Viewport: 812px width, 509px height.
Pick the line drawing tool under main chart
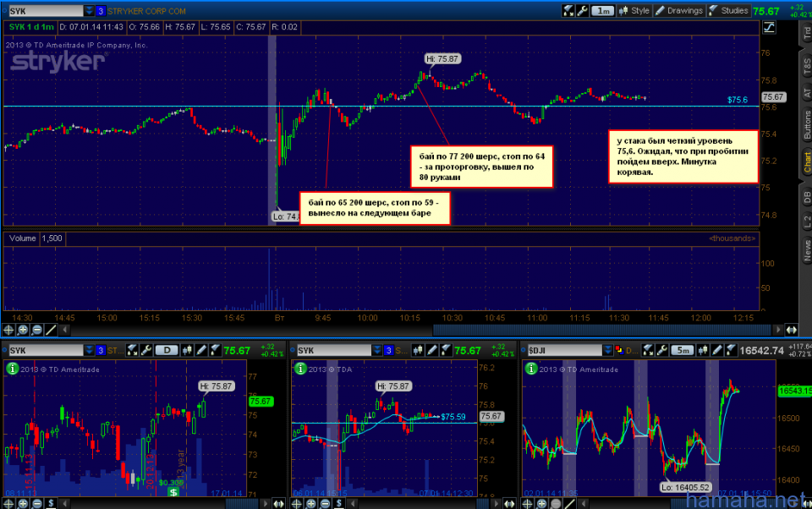coord(51,330)
